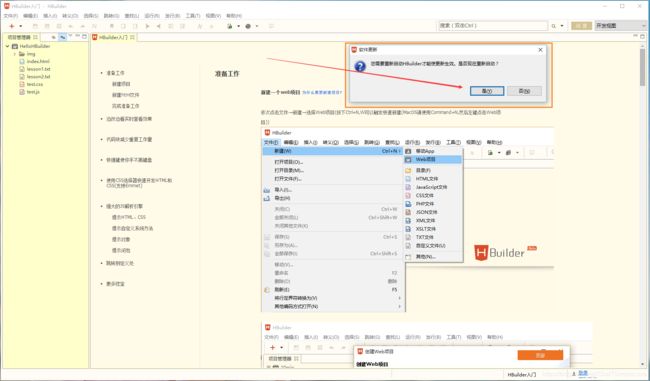Click 否(N) in the software update dialog
Screen dimensions: 650x381
[524, 91]
